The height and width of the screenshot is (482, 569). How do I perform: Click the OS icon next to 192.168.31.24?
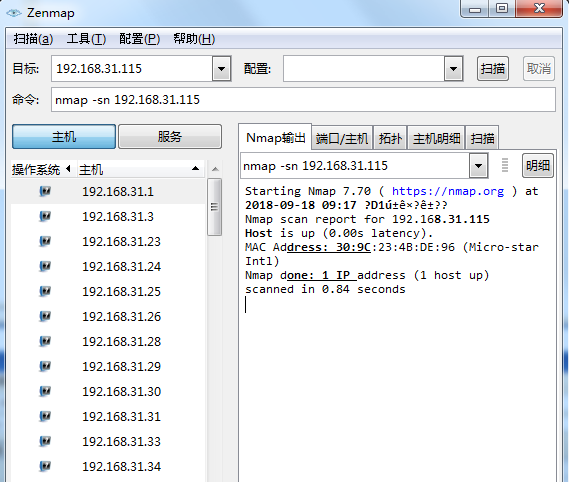click(45, 266)
